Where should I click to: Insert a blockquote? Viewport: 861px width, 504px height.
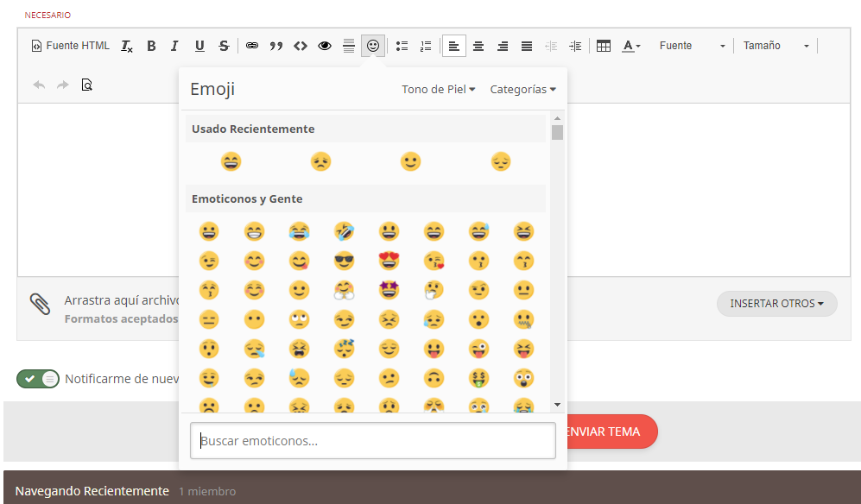[275, 46]
